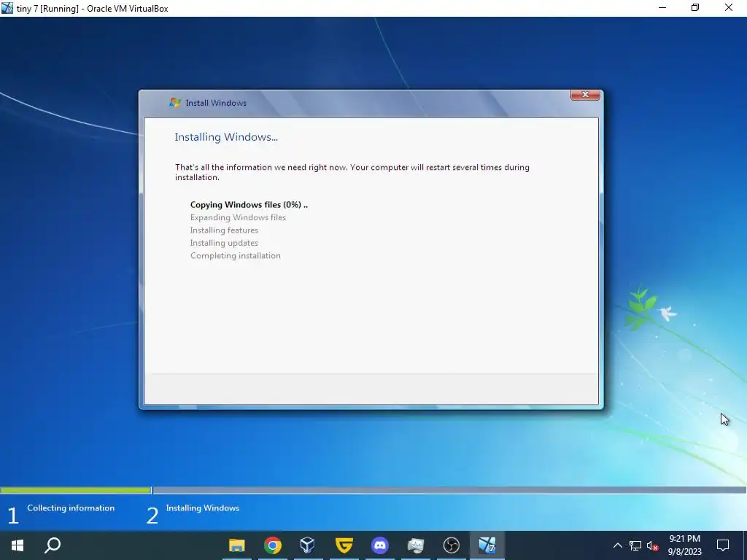This screenshot has height=560, width=747.
Task: Click the muted volume tray icon
Action: click(x=653, y=545)
